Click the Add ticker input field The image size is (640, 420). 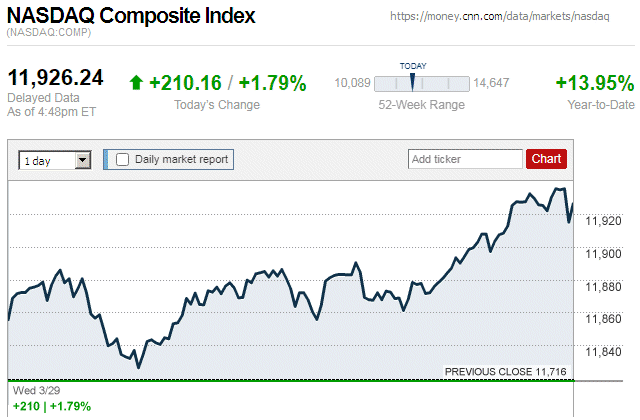click(465, 159)
